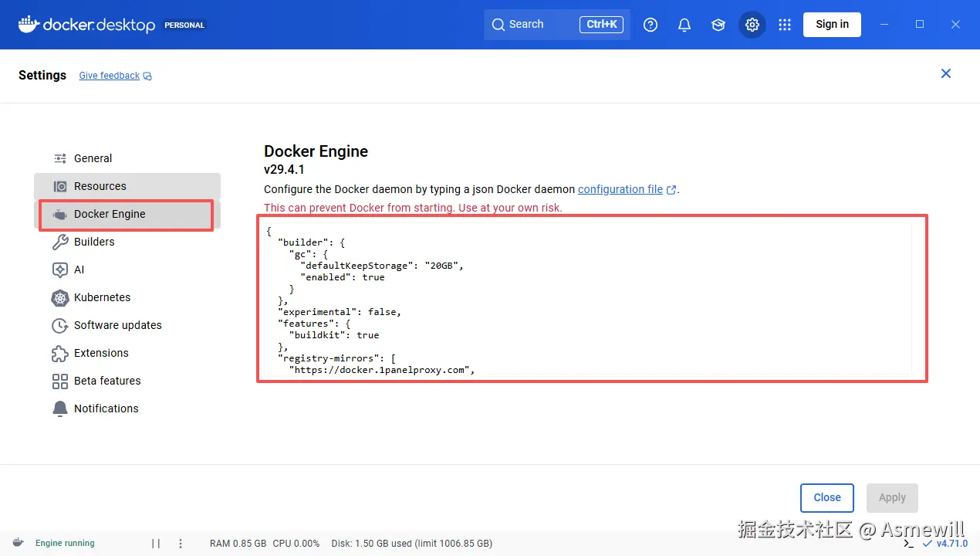The width and height of the screenshot is (980, 556).
Task: Click the status bar whale icon
Action: click(17, 543)
